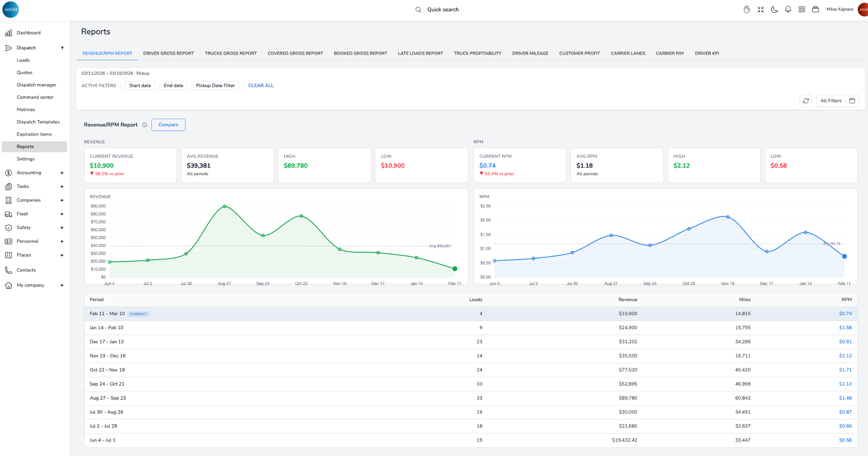Click the search magnifier icon

point(418,10)
